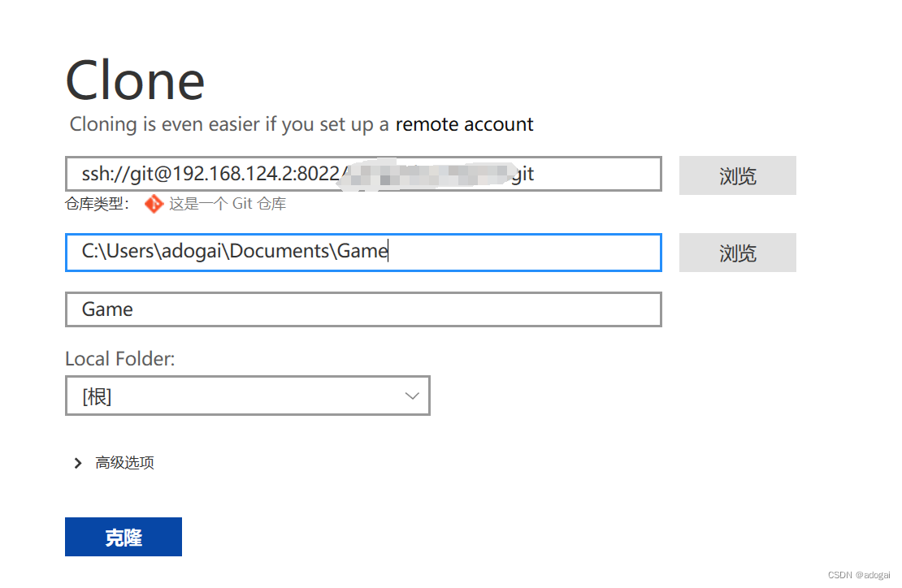Click the Local Folder: label
The image size is (902, 588).
point(119,358)
